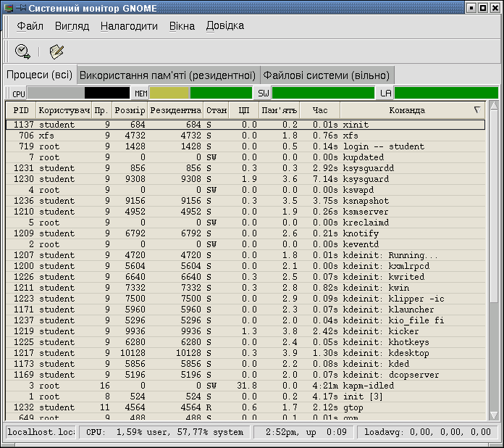
Task: Select the kdeinit: kded row
Action: 245,364
